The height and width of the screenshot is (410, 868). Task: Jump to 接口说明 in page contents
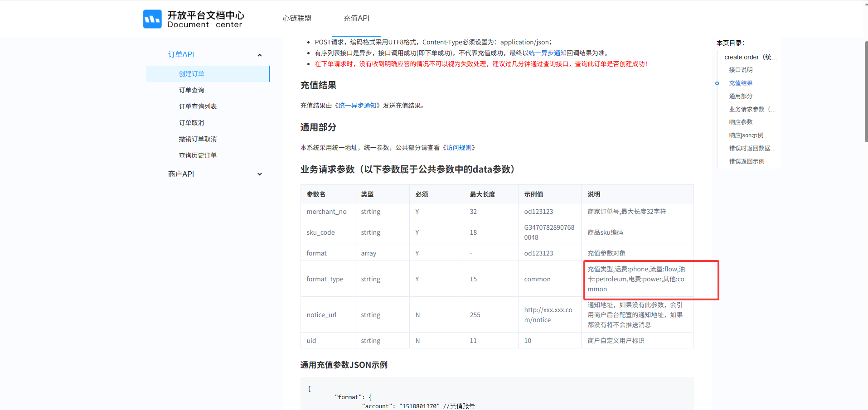741,70
